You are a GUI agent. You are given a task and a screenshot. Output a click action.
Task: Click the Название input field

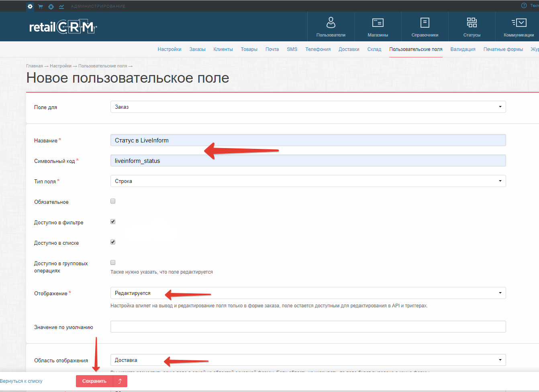(308, 140)
